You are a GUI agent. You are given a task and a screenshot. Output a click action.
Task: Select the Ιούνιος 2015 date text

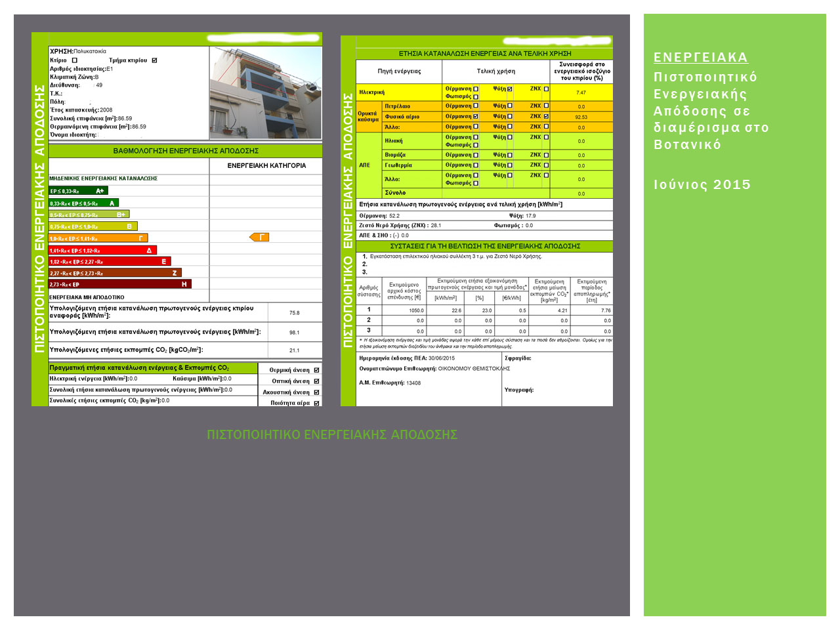(702, 184)
